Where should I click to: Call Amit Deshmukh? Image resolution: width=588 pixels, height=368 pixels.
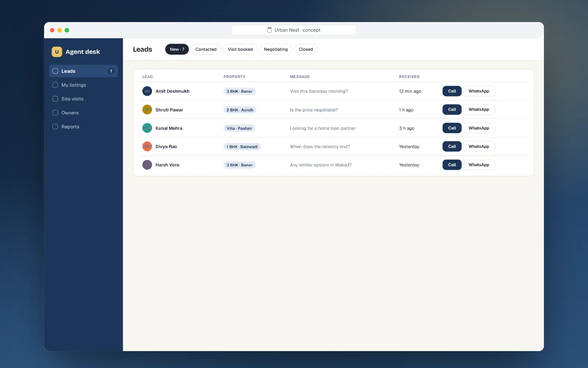[x=452, y=91]
